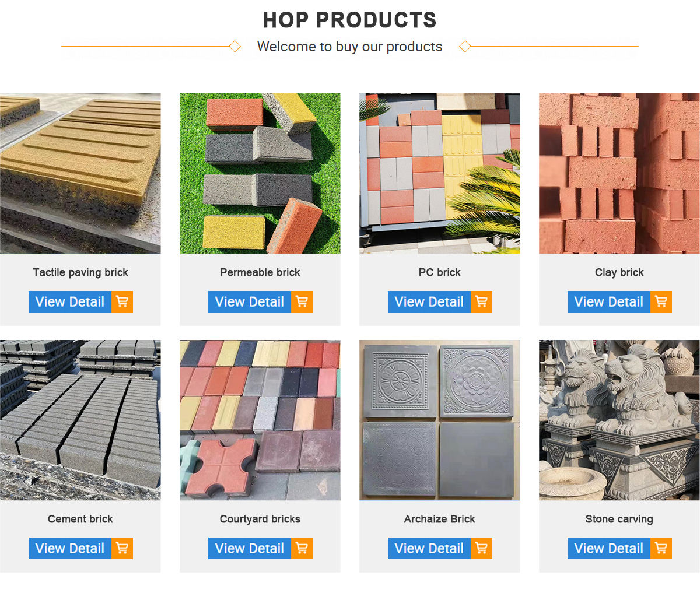The image size is (700, 607).
Task: Click the Archaize Brick title text
Action: (x=439, y=519)
